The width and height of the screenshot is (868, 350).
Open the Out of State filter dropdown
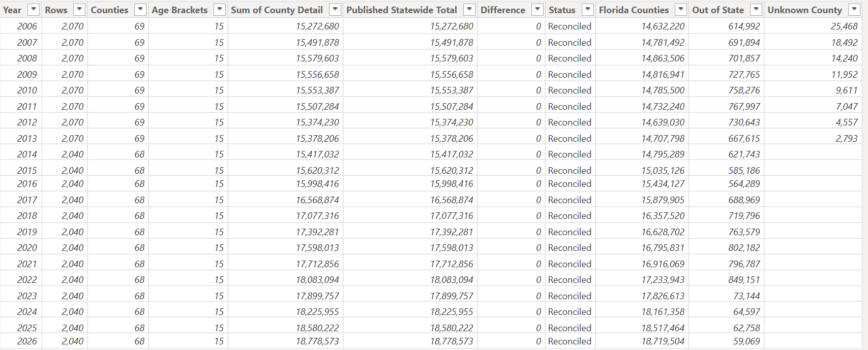click(x=756, y=10)
